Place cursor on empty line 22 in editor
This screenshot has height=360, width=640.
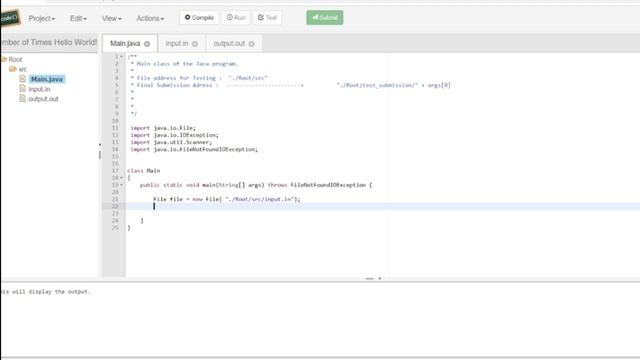click(x=382, y=207)
